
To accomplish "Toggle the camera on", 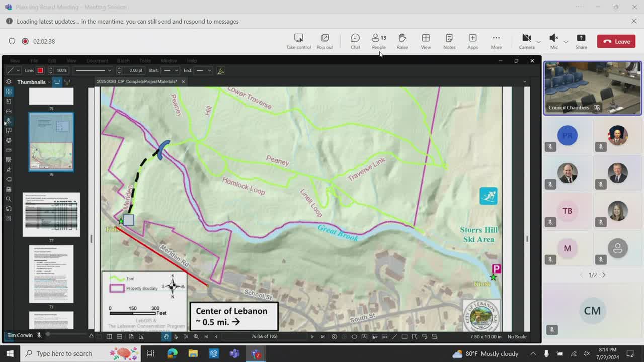I will [x=526, y=41].
